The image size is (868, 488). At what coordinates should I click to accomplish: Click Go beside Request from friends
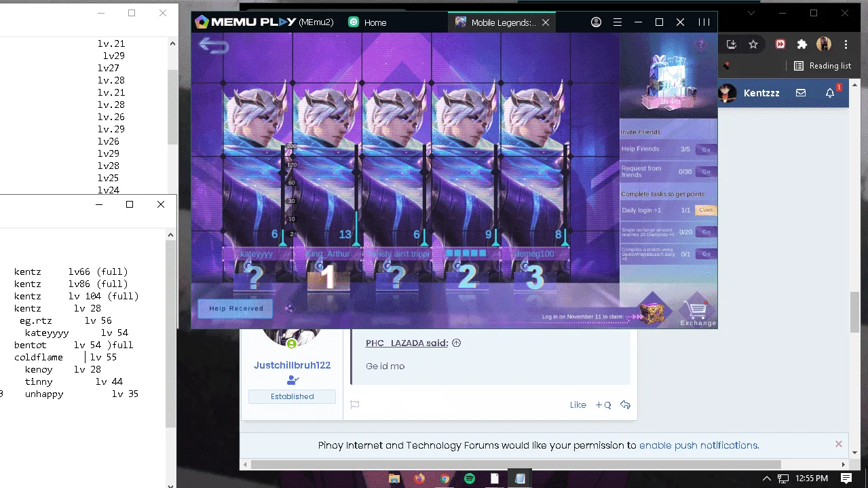[706, 172]
